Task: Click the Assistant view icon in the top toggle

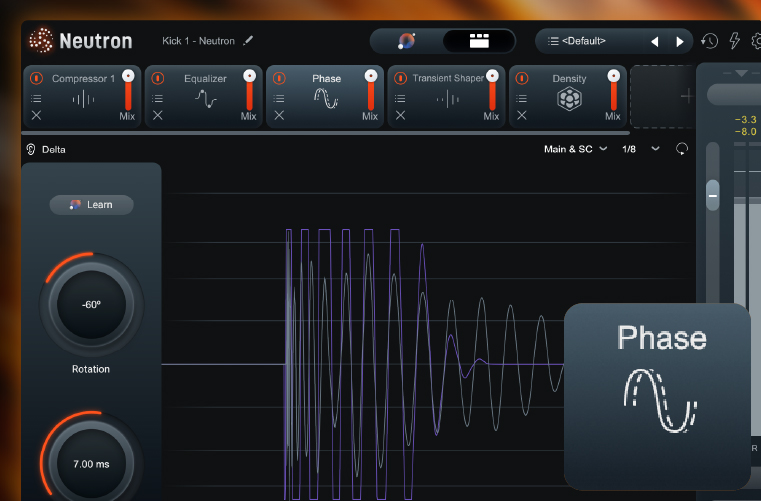Action: coord(407,41)
